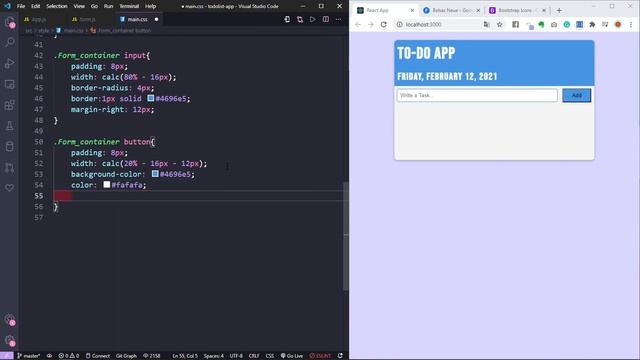Click the #fafafa color swatch on line 54
The image size is (640, 360).
click(x=107, y=184)
